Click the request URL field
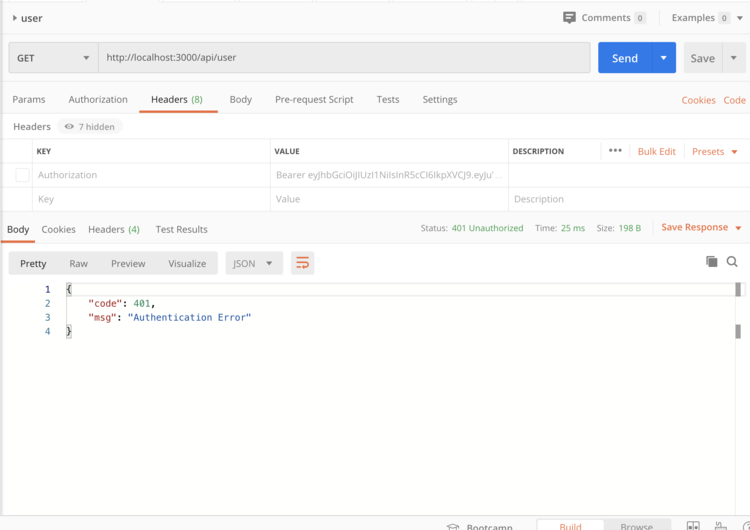 (x=344, y=57)
